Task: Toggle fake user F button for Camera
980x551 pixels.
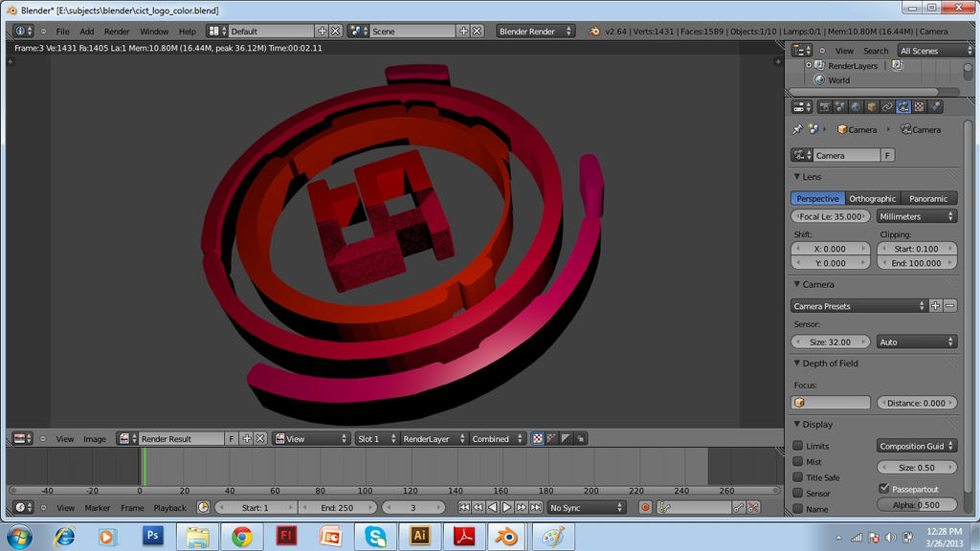Action: tap(887, 155)
